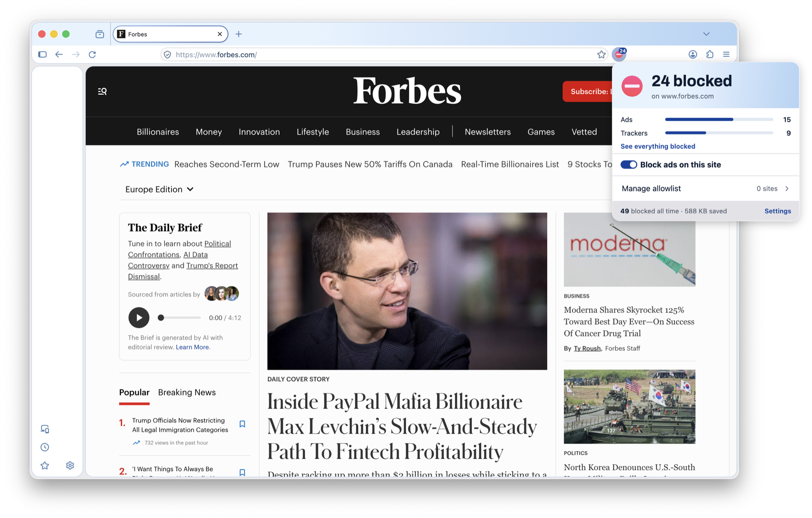Click the Forbes logo
The height and width of the screenshot is (518, 812).
407,91
